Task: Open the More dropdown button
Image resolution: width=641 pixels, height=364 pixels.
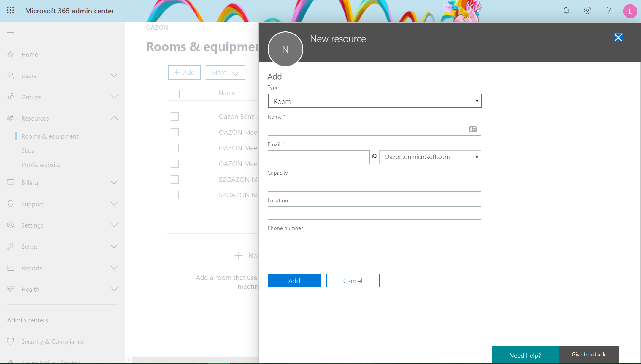Action: [225, 72]
